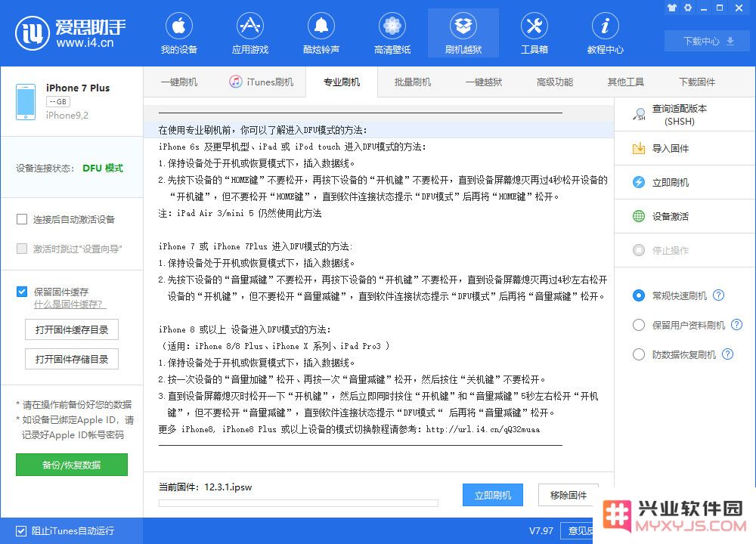
Task: Click 移除固件 button
Action: (x=568, y=496)
